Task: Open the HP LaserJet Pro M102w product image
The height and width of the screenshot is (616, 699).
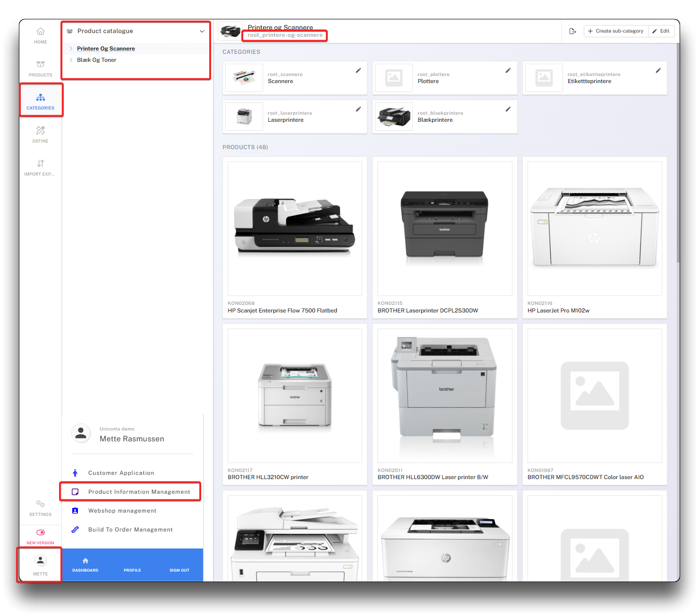Action: coord(595,228)
